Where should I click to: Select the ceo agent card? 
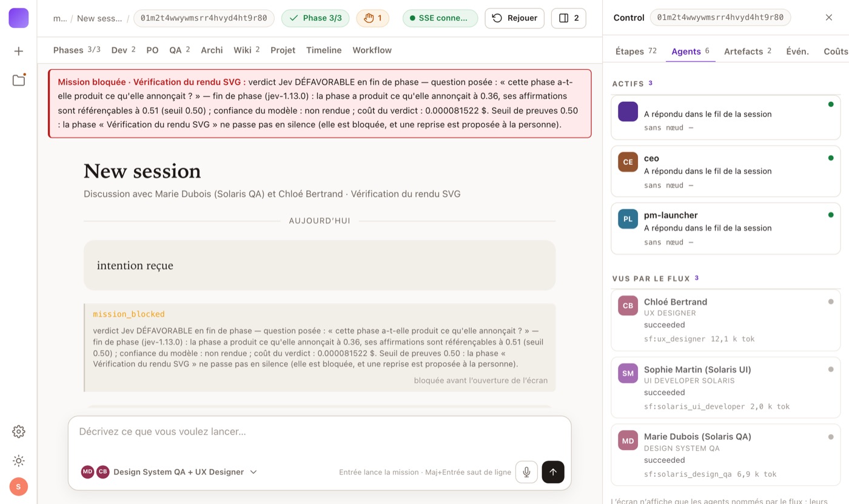pyautogui.click(x=725, y=171)
